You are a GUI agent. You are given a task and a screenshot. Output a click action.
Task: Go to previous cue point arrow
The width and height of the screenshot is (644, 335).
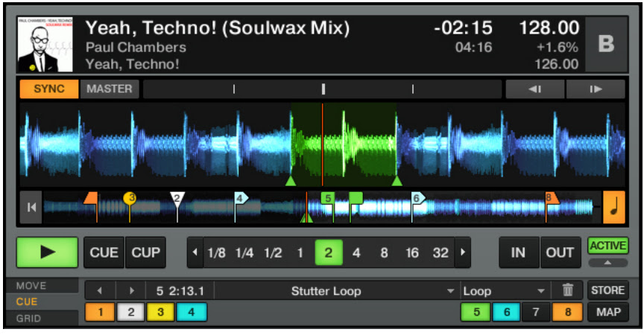[x=100, y=291]
